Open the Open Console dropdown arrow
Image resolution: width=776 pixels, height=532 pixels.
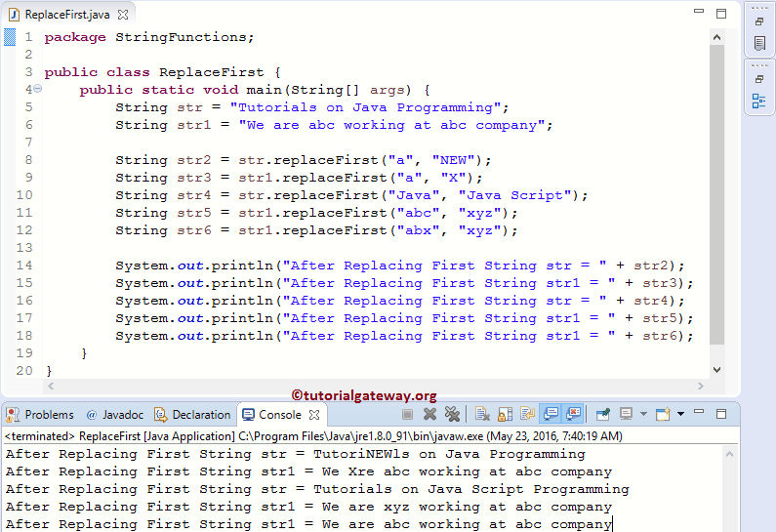click(x=680, y=414)
